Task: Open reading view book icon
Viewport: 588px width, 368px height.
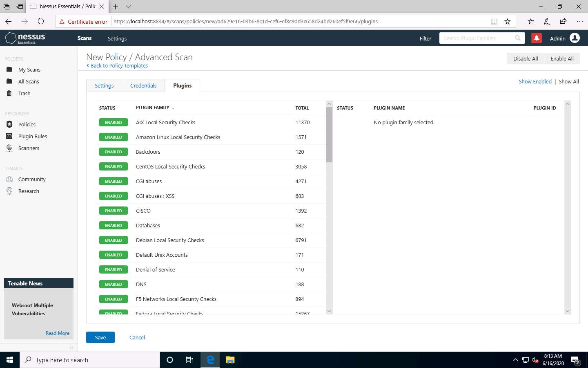Action: point(494,21)
